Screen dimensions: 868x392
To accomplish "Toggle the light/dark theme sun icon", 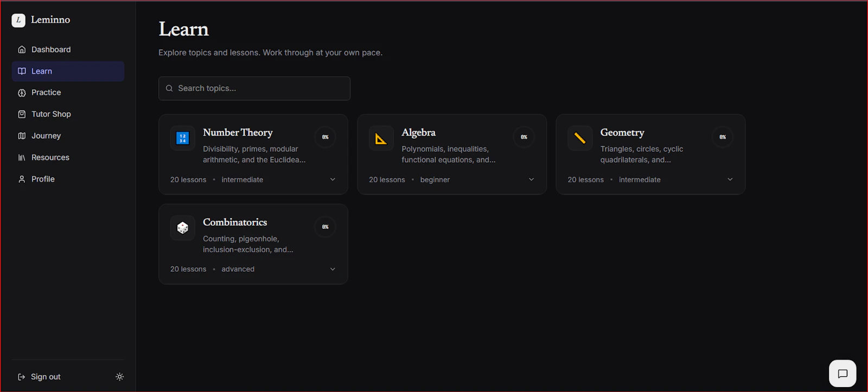I will click(x=120, y=377).
